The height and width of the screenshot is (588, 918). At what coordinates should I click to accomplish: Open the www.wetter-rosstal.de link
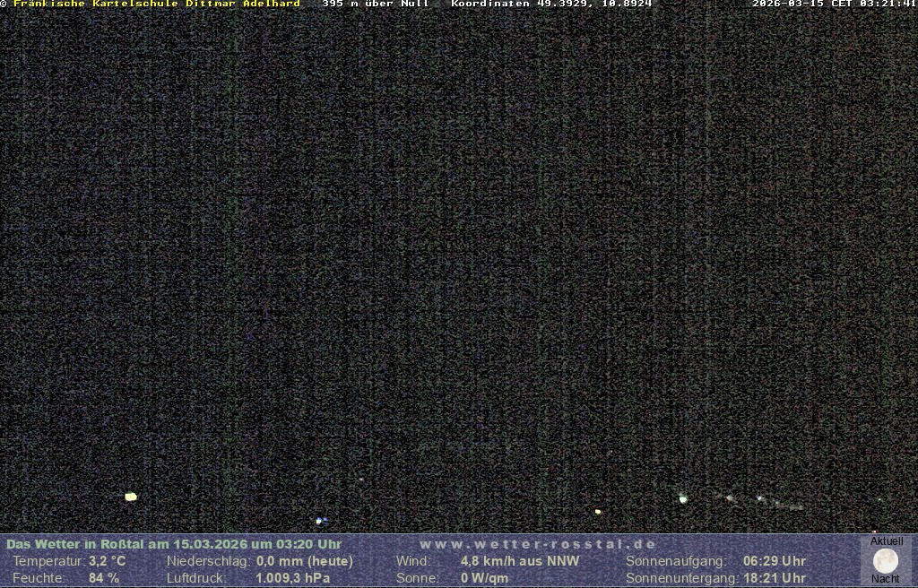pyautogui.click(x=538, y=544)
